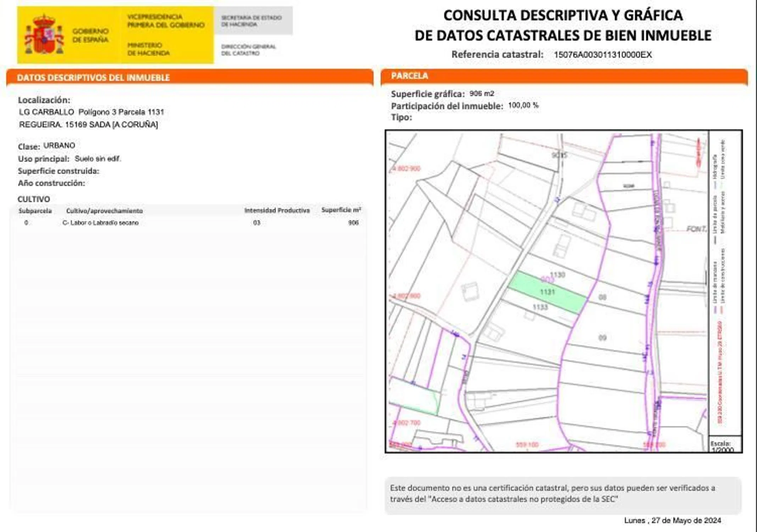
Task: Click parcel 9015 label on the map
Action: (x=559, y=155)
